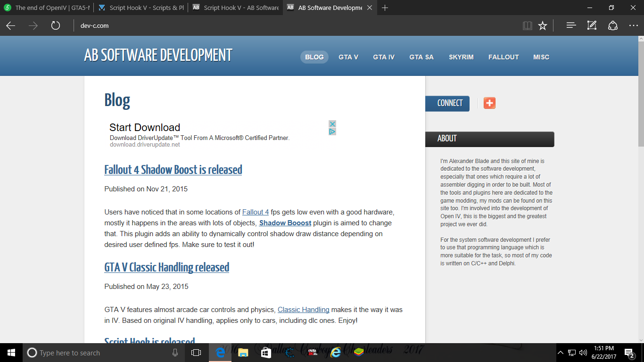Click the AdChoices triangle icon

(332, 132)
